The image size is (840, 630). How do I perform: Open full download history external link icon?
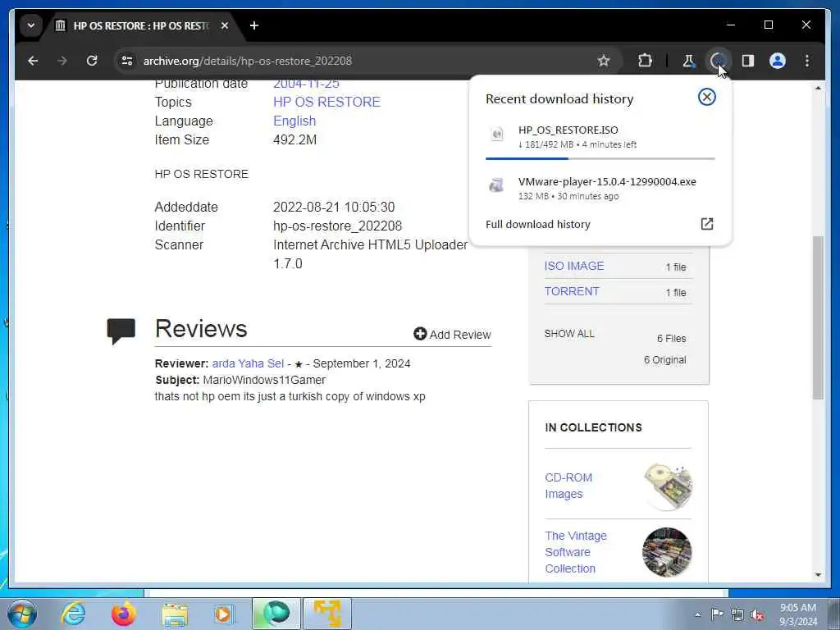[707, 224]
